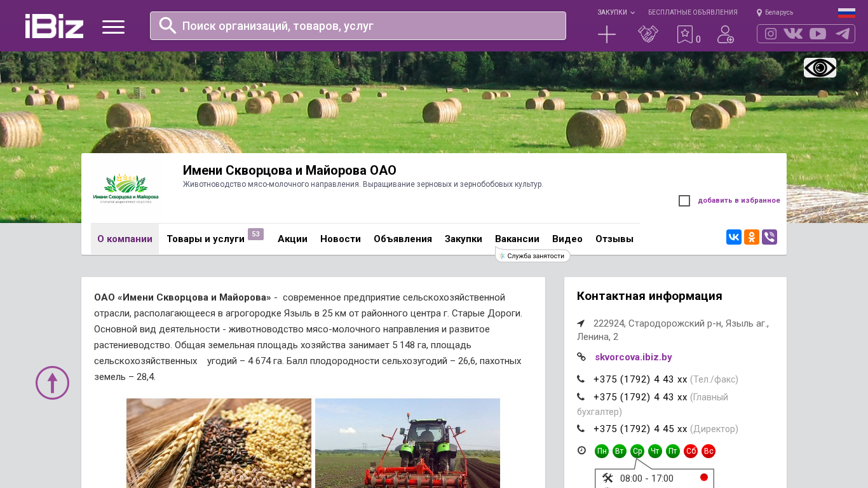
Task: Open the grain and wheat photo
Action: pos(219,443)
